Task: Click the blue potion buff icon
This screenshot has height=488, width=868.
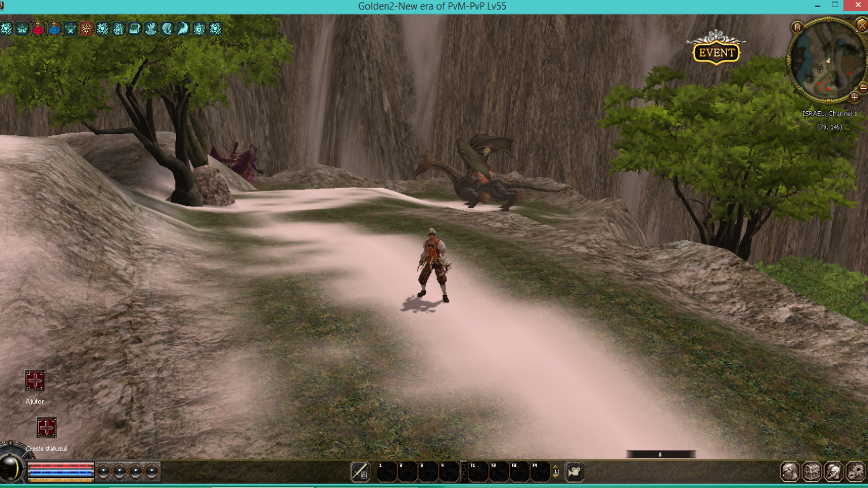Action: click(x=55, y=29)
